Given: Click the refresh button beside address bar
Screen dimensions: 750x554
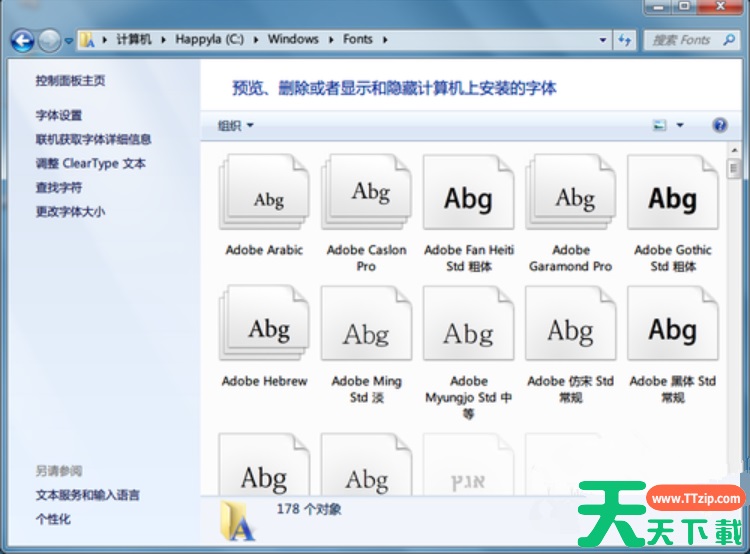Looking at the screenshot, I should 625,40.
